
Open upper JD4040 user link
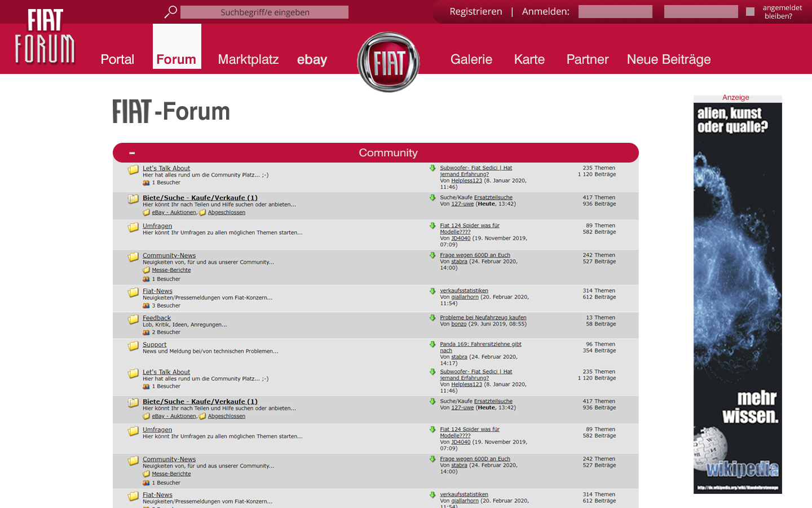tap(461, 238)
